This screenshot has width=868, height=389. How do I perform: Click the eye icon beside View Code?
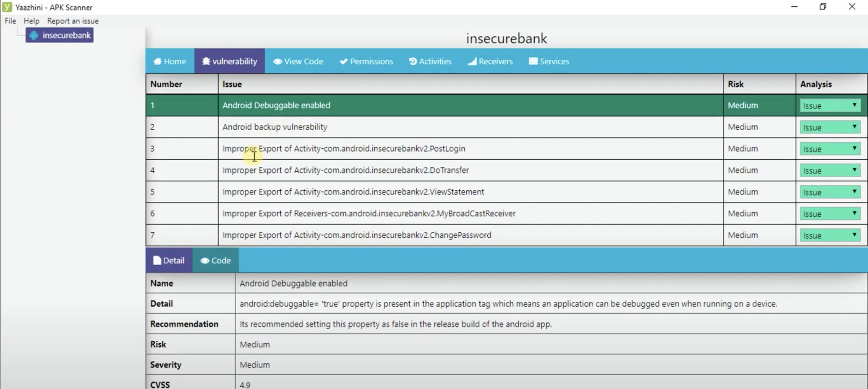point(277,61)
